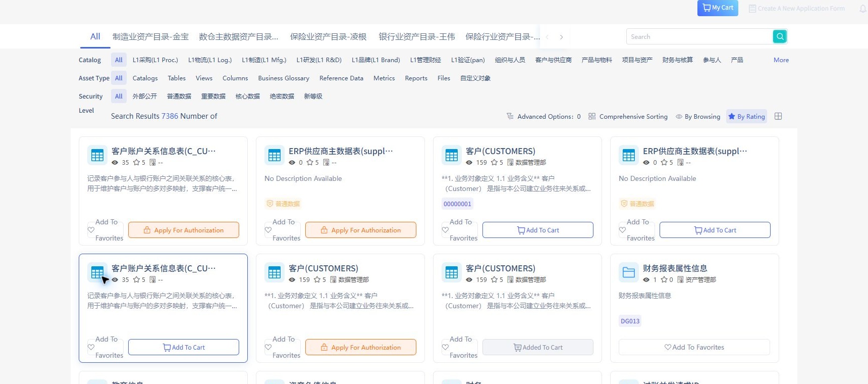Filter Asset Type by Business Glossary
The height and width of the screenshot is (384, 868).
click(x=284, y=78)
